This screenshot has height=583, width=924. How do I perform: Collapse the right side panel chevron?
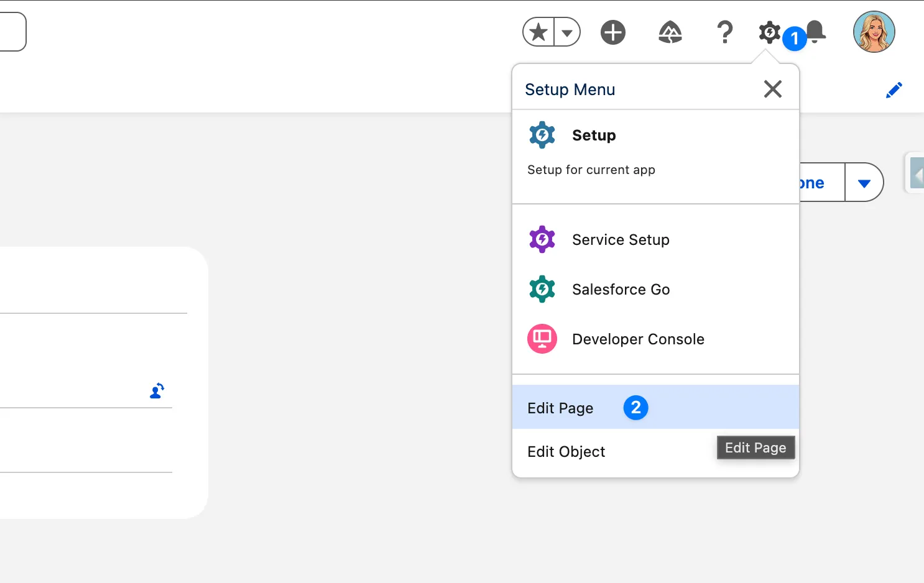pyautogui.click(x=918, y=173)
